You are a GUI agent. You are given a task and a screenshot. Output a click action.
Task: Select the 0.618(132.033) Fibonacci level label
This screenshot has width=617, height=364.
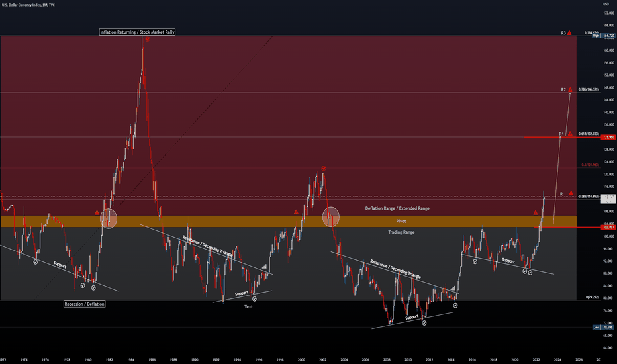(589, 134)
